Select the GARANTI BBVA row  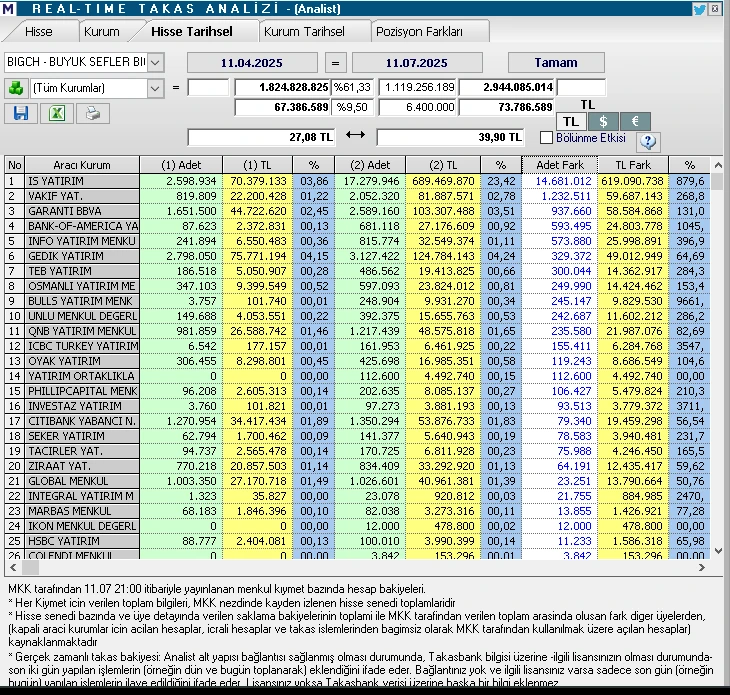[x=358, y=211]
